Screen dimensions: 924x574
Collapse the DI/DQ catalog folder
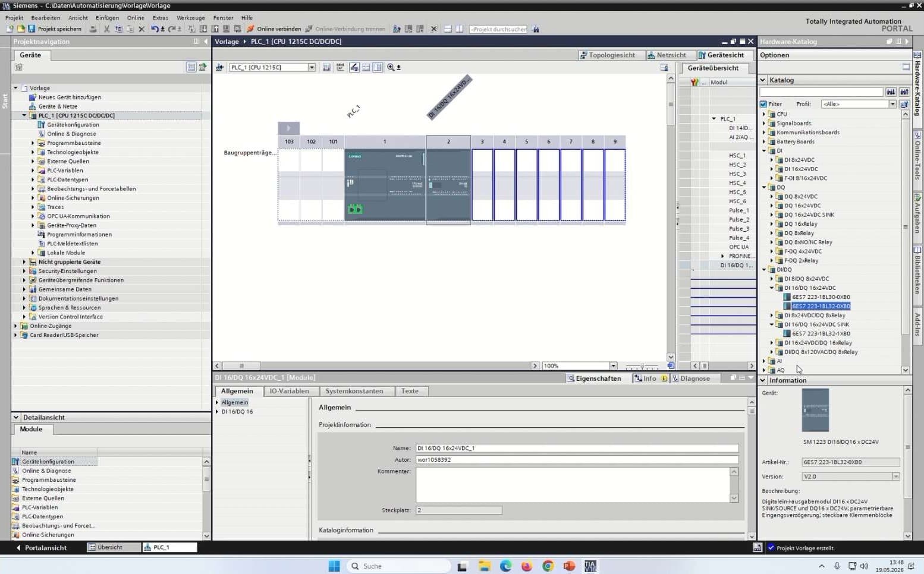[x=765, y=270]
